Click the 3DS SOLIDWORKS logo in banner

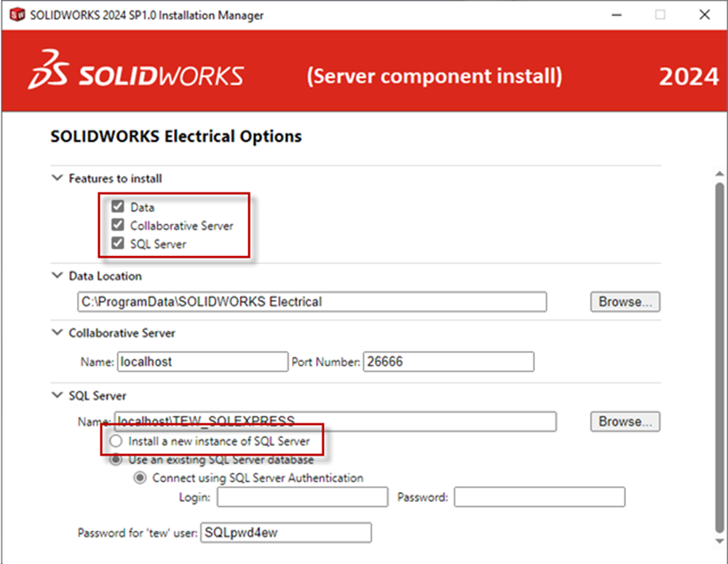pyautogui.click(x=136, y=76)
